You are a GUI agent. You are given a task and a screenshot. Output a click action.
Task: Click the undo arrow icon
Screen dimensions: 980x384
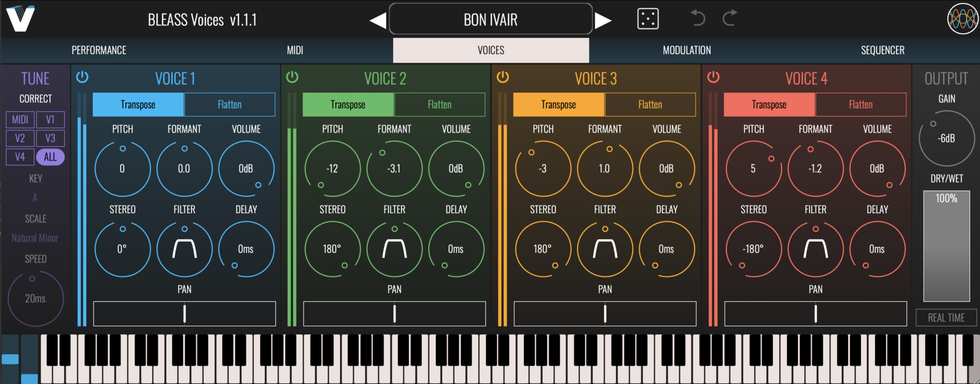pos(697,19)
